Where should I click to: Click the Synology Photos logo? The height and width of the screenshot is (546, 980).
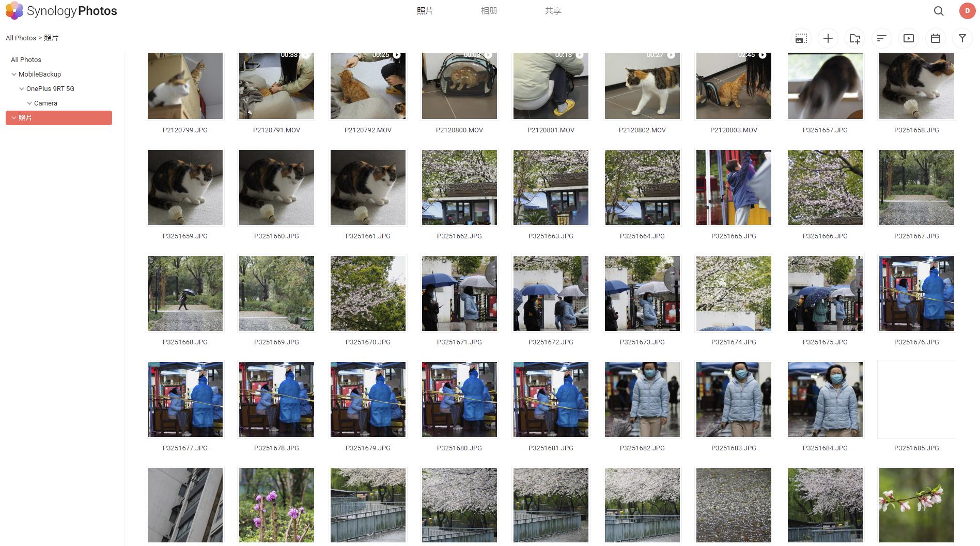(x=61, y=11)
